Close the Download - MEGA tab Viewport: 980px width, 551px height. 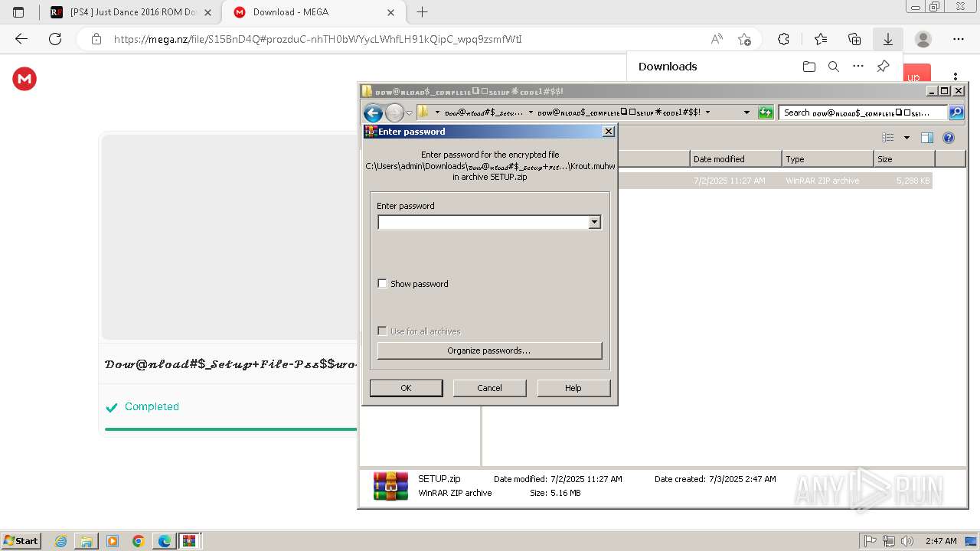click(x=391, y=12)
